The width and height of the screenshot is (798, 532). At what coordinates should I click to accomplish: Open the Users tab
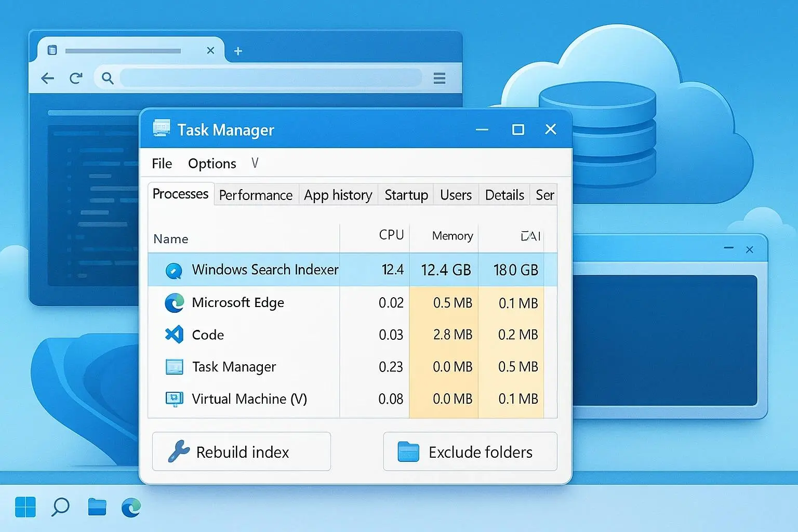click(x=456, y=195)
